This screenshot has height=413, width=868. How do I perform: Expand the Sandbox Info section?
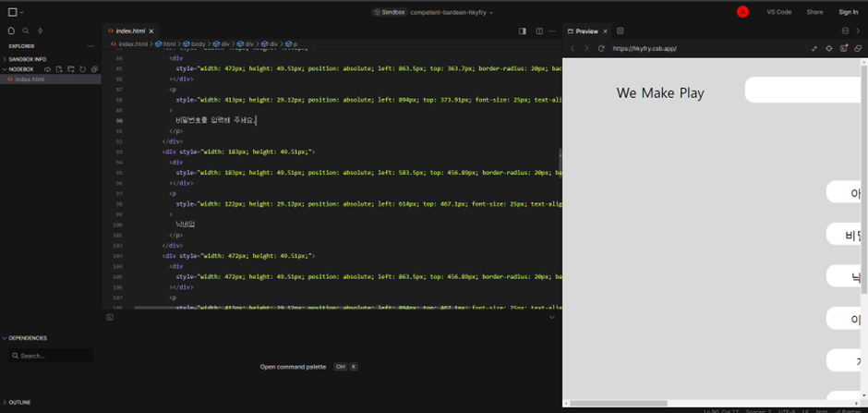coord(28,59)
